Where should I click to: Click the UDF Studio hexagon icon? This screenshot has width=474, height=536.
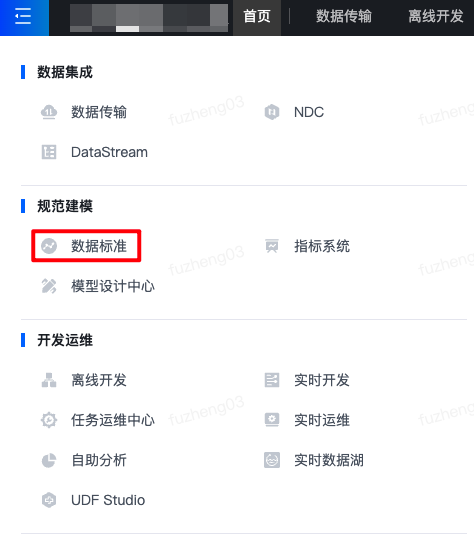pos(49,500)
